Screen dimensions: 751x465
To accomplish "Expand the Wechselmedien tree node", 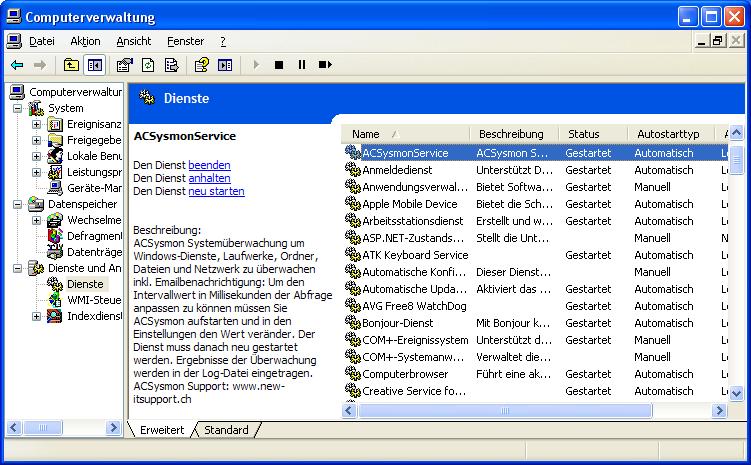I will (36, 220).
